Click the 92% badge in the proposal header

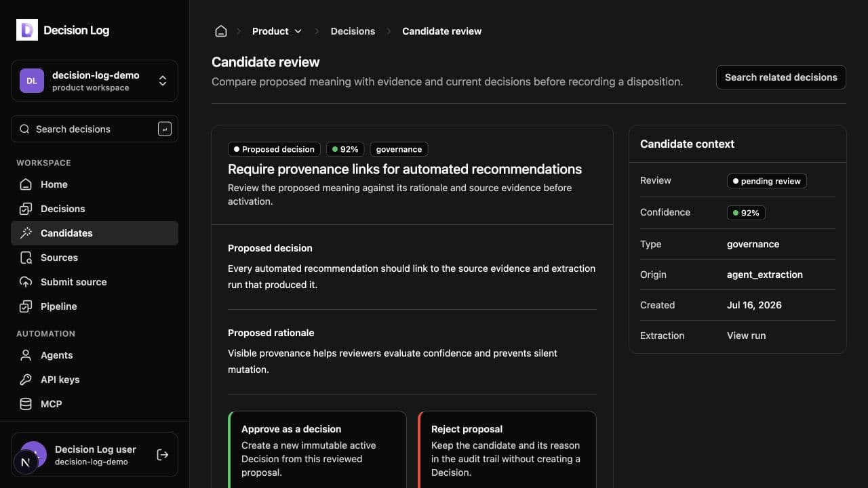[346, 149]
